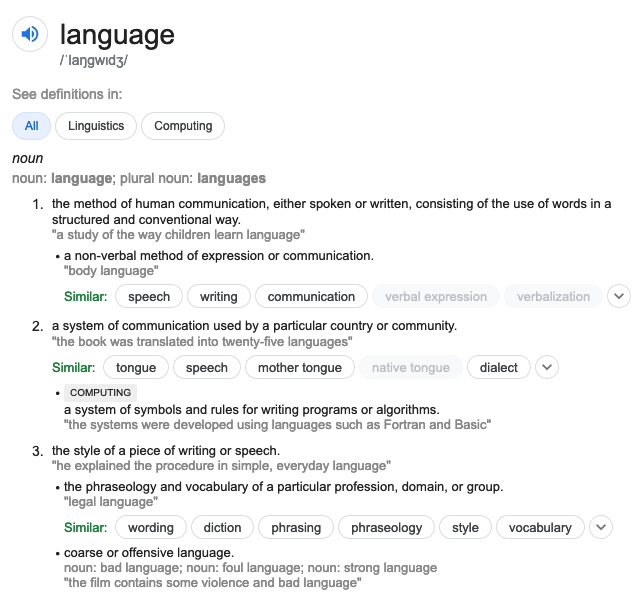Click the verbalization synonym chip
The image size is (638, 602).
click(x=553, y=297)
